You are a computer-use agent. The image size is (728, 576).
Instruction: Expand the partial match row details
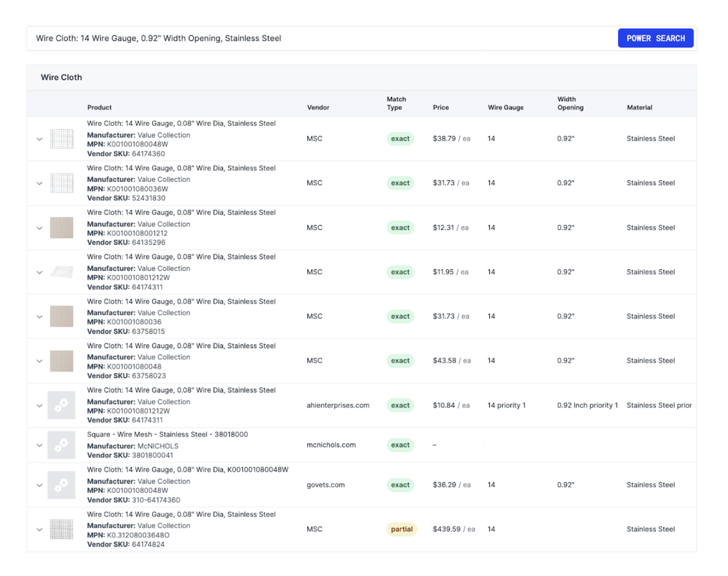pos(39,529)
